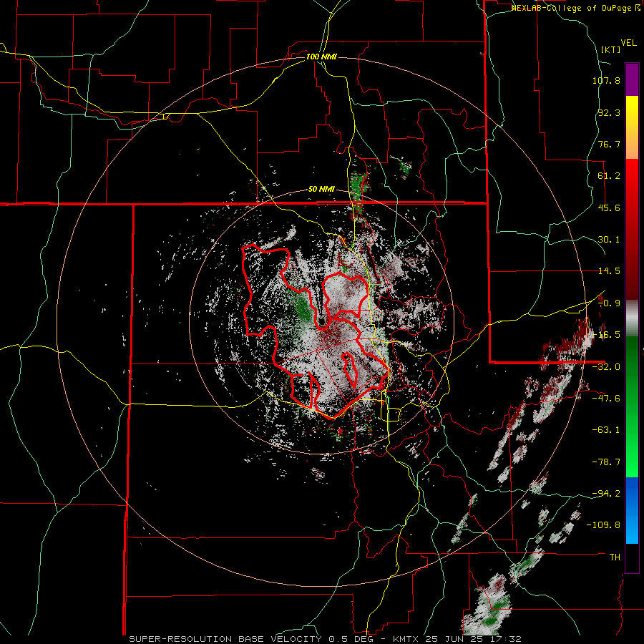Select the 45.6 scale label

tap(609, 208)
